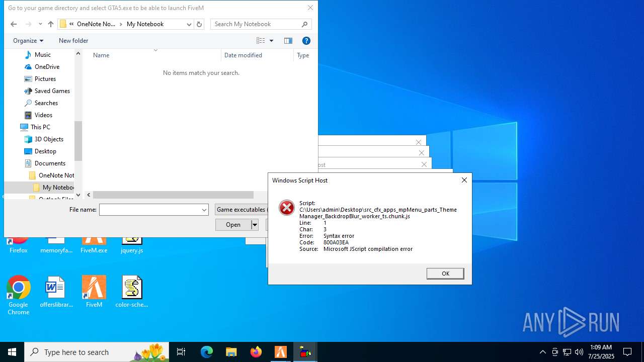Image resolution: width=644 pixels, height=362 pixels.
Task: Select My Notebook folder in tree
Action: [58, 188]
